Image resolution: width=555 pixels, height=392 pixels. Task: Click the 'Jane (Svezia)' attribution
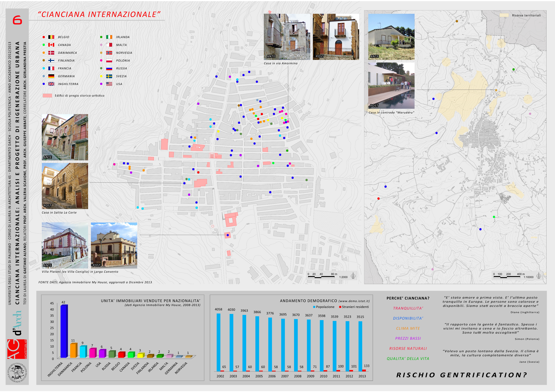tap(529, 362)
